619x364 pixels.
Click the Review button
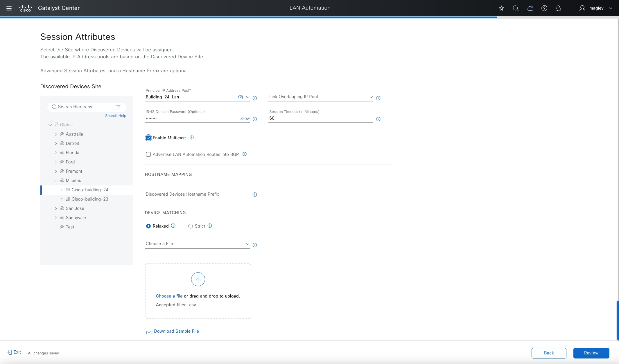click(591, 353)
